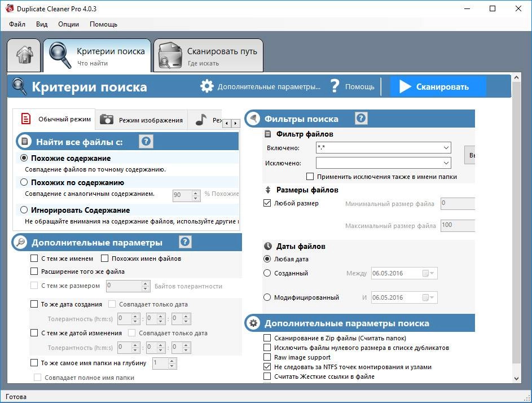Uncheck Не следовать за NTFS точек монтирования
Viewport: 532px width, 403px height.
tap(267, 367)
